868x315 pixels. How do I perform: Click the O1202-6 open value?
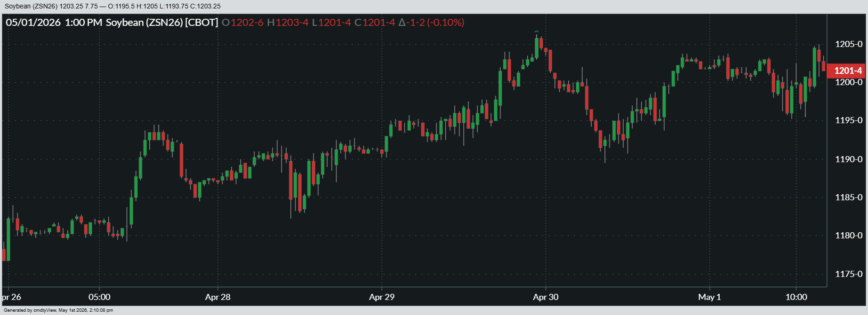(x=242, y=22)
